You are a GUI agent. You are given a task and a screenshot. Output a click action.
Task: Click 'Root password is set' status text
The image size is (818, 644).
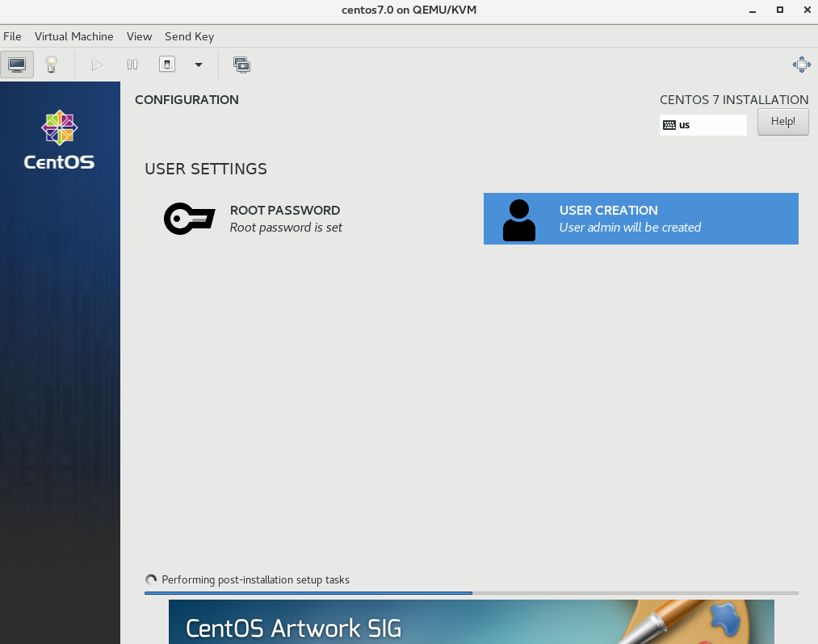286,228
